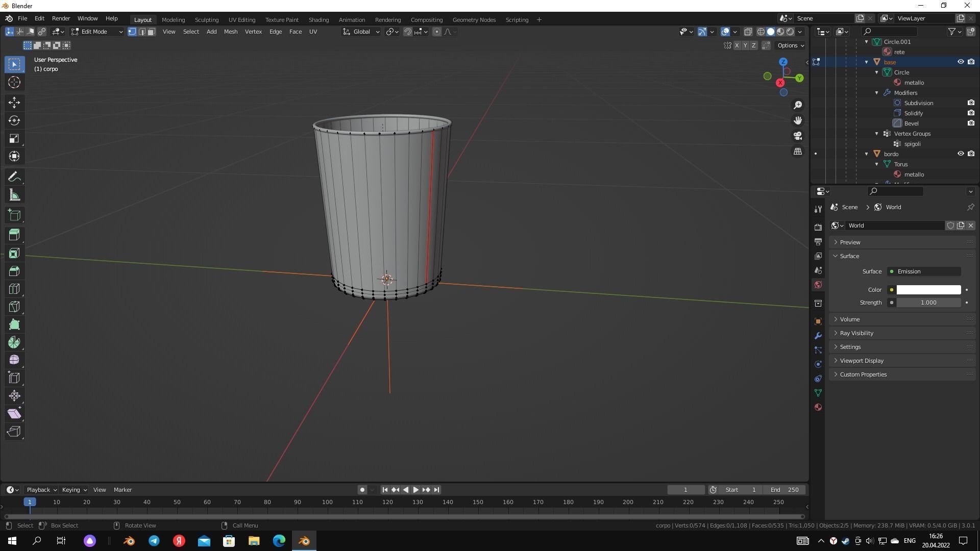
Task: Activate the Move tool
Action: [x=14, y=103]
